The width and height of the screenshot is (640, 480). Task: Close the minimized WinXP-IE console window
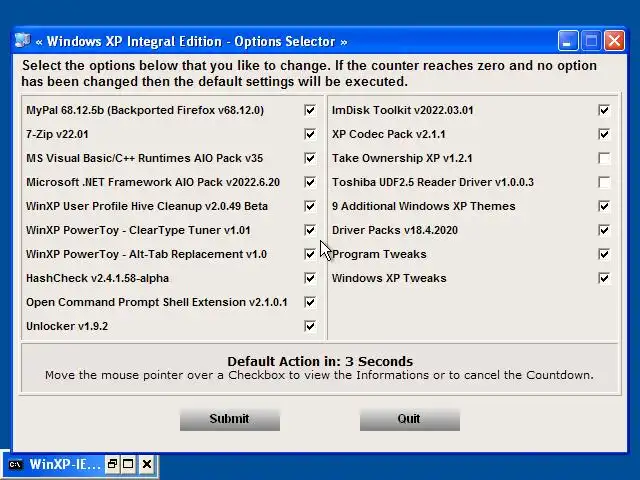tap(147, 464)
